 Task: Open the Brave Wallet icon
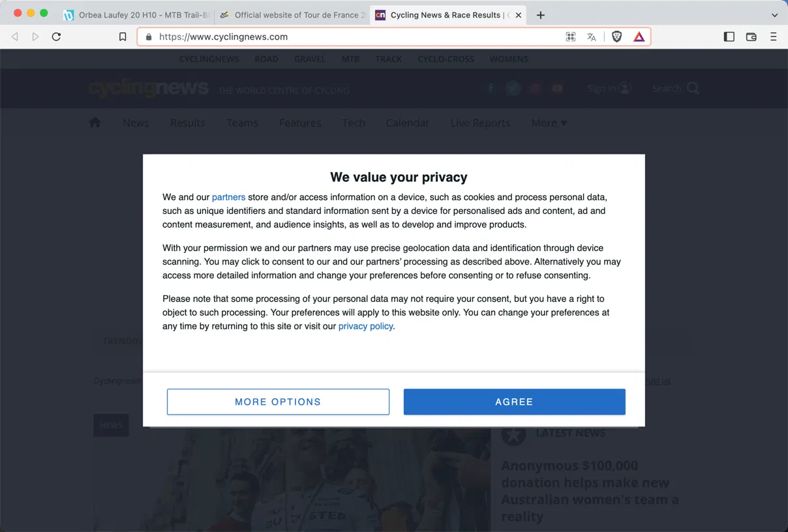pyautogui.click(x=751, y=37)
